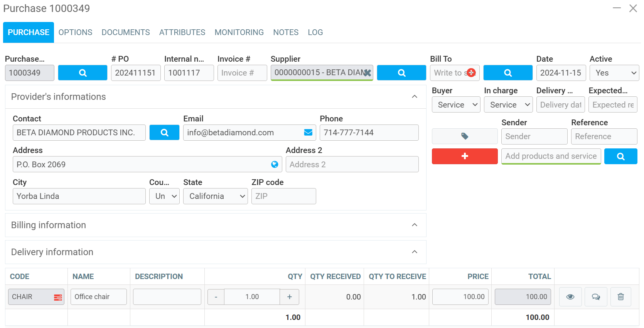Click the globe icon in Address field
Screen dimensions: 644x328
click(x=275, y=165)
